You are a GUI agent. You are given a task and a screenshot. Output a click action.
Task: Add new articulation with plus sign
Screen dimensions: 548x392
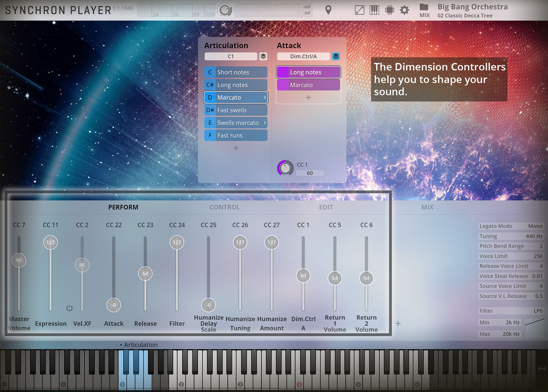tap(236, 148)
